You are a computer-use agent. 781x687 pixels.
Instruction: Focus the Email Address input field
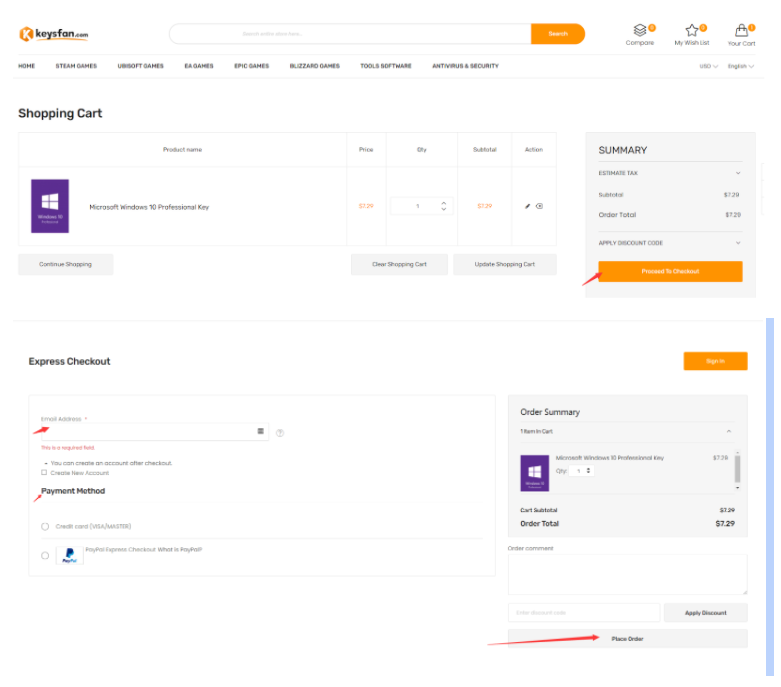(x=155, y=431)
